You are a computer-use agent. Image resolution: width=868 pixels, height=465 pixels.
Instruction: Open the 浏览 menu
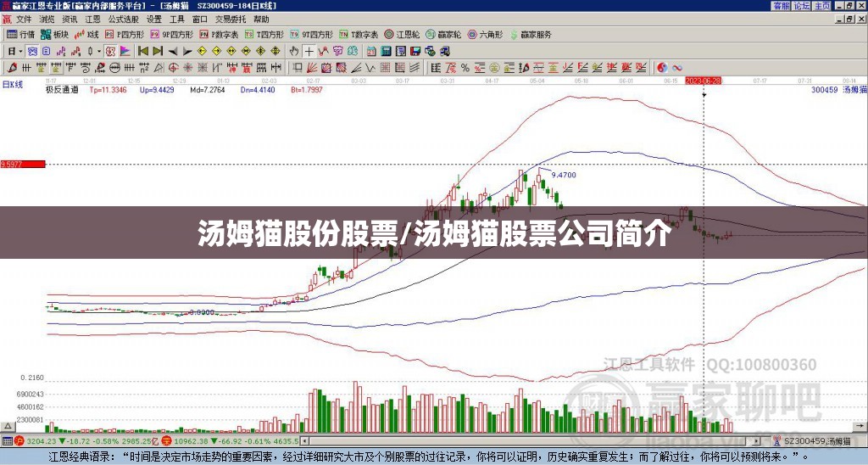click(47, 20)
